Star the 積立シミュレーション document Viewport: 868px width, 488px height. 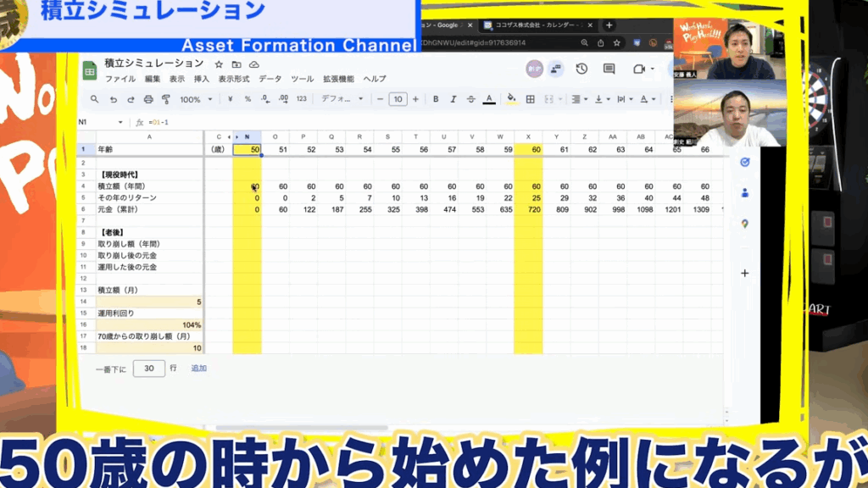tap(219, 64)
